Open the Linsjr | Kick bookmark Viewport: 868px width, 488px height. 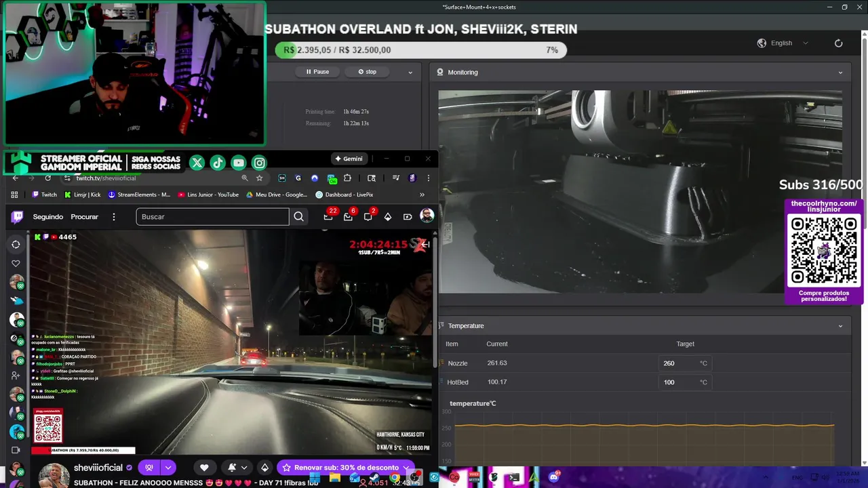[x=83, y=195]
